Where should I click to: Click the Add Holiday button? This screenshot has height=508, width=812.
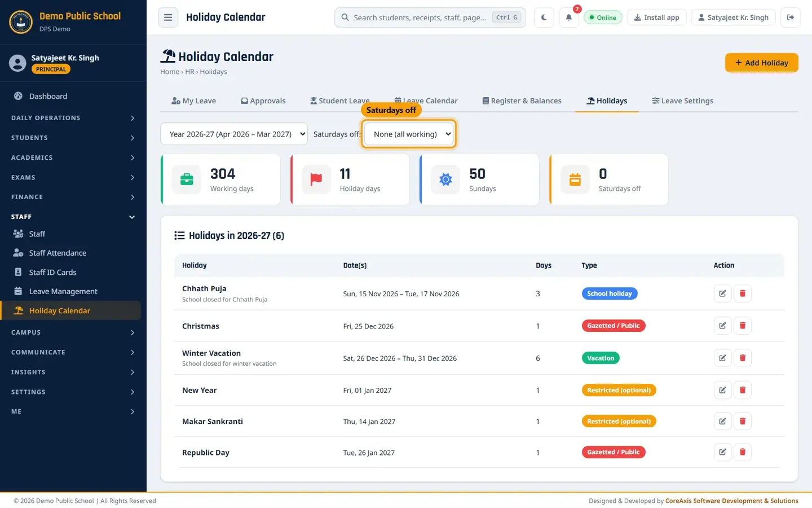point(761,63)
